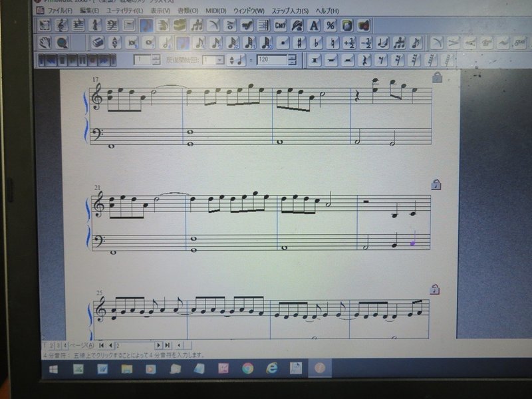This screenshot has height=399, width=532.
Task: Open the ステップ入力(S) menu
Action: (x=290, y=11)
